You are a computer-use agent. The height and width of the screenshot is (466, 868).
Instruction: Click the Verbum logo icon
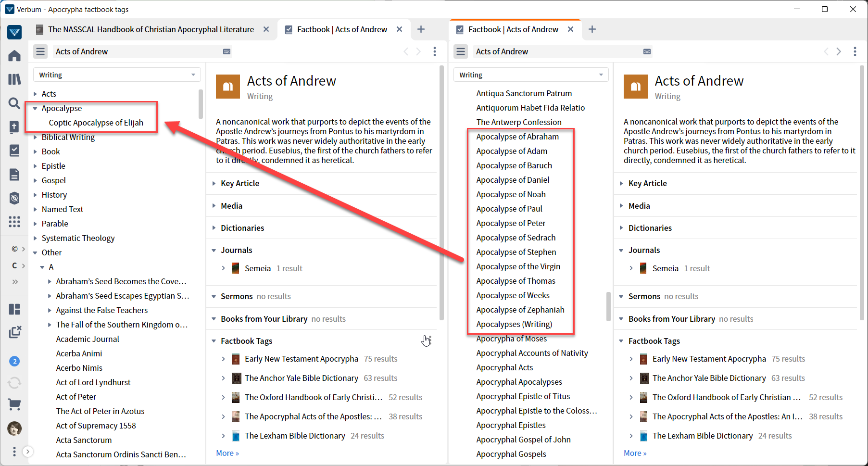tap(14, 32)
